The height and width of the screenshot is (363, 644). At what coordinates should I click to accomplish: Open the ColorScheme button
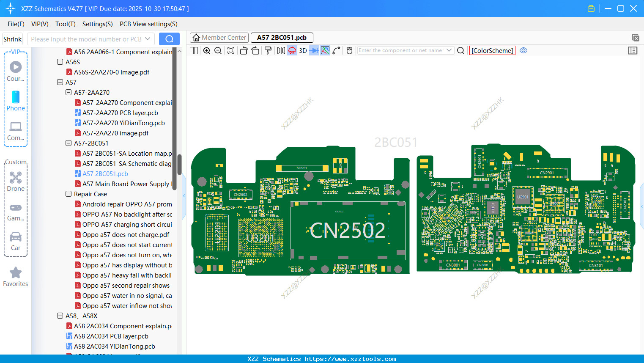492,50
